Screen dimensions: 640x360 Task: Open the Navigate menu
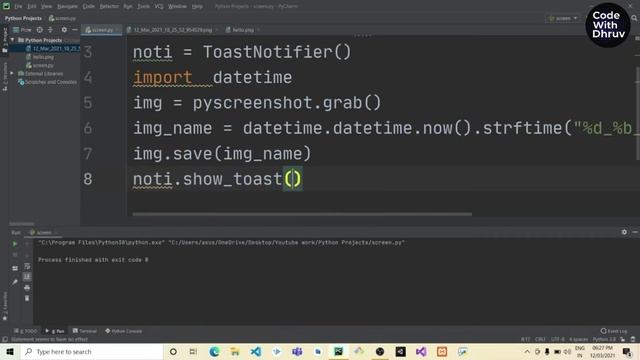tap(67, 7)
